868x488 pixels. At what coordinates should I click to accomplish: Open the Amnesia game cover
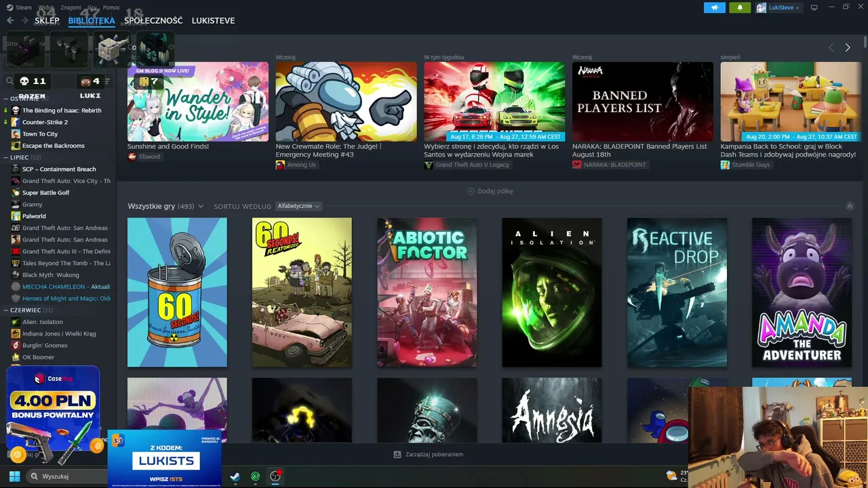click(552, 411)
